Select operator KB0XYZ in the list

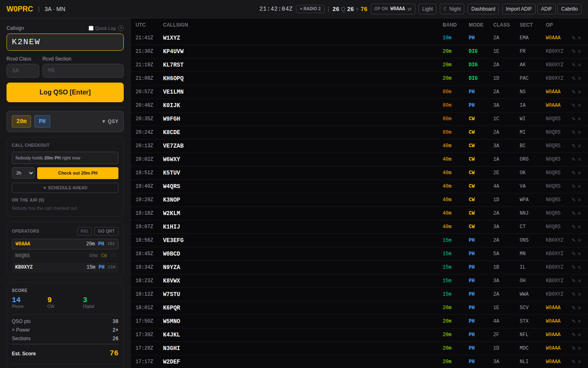point(65,267)
